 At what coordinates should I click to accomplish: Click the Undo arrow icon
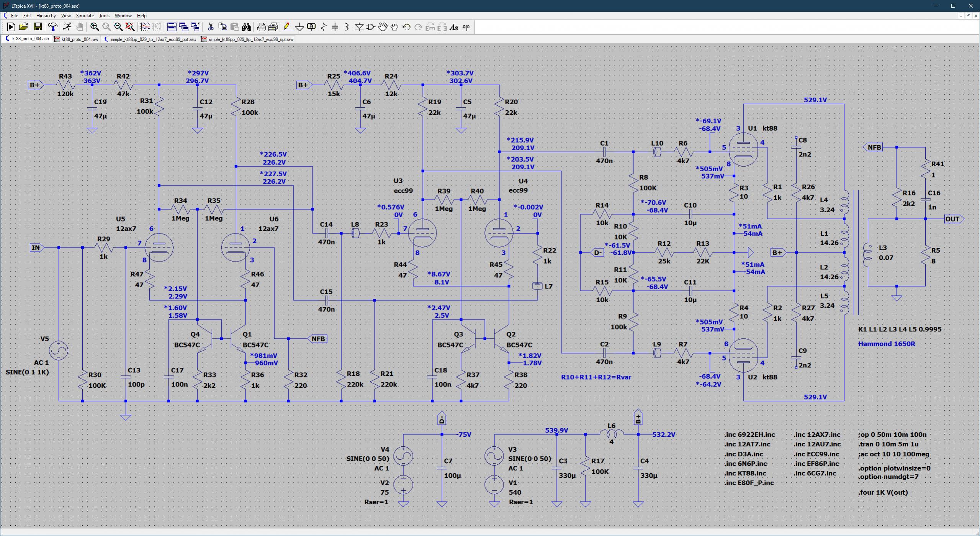[406, 27]
